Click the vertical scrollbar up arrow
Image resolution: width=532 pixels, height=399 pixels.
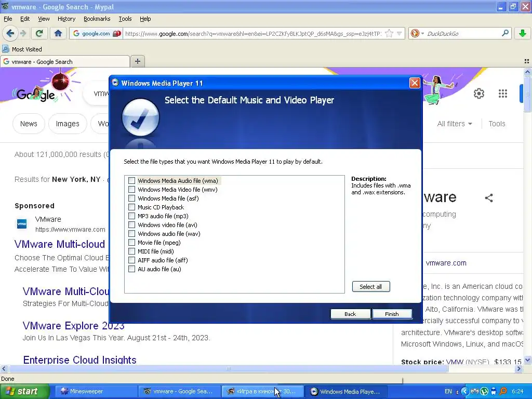527,72
